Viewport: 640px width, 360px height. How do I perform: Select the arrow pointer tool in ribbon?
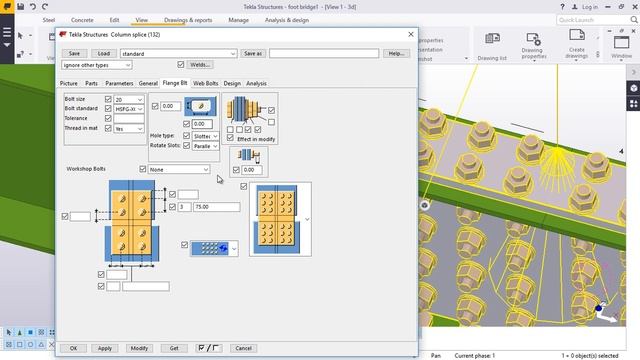pos(20,36)
